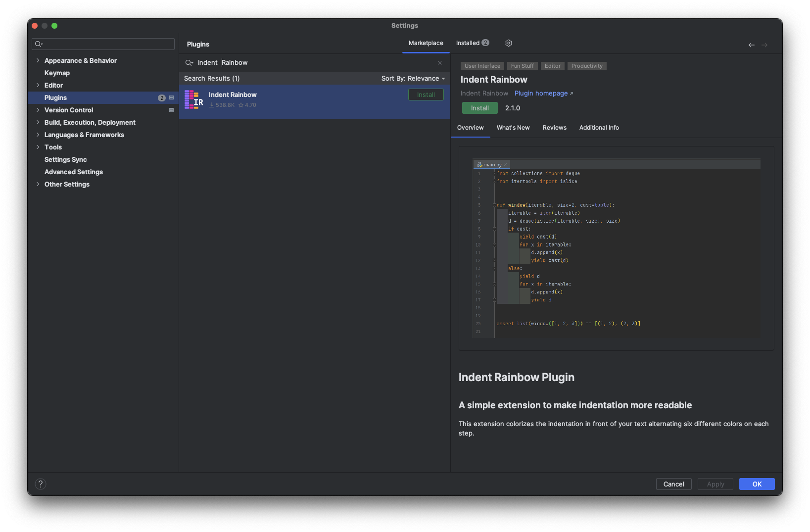The height and width of the screenshot is (532, 810).
Task: Click the Productivity tag
Action: pos(587,66)
